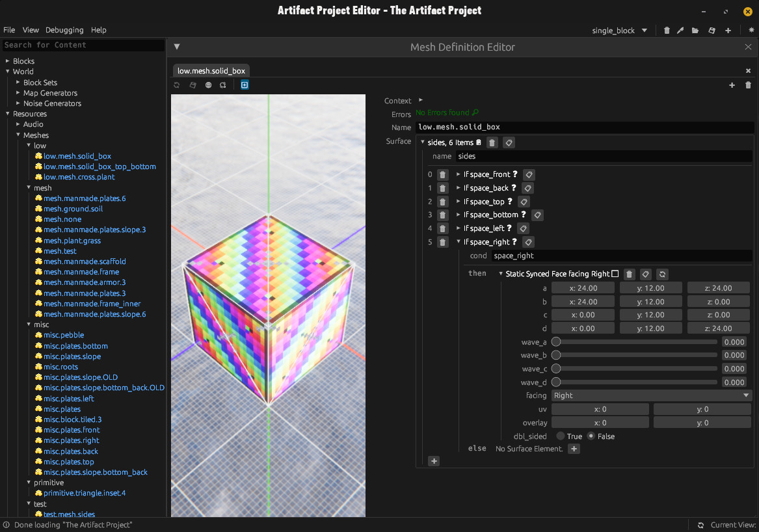
Task: Add a surface element in the else branch
Action: (574, 449)
